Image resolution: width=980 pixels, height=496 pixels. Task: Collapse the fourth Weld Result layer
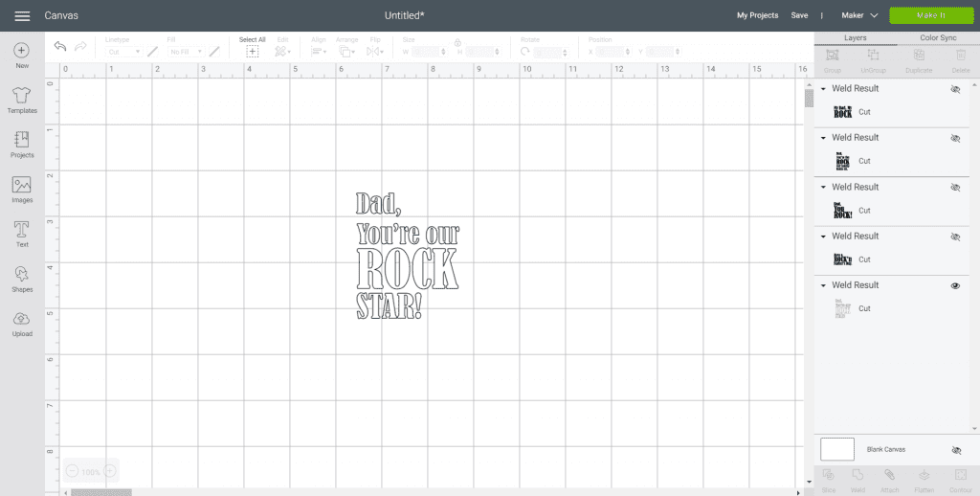coord(823,236)
